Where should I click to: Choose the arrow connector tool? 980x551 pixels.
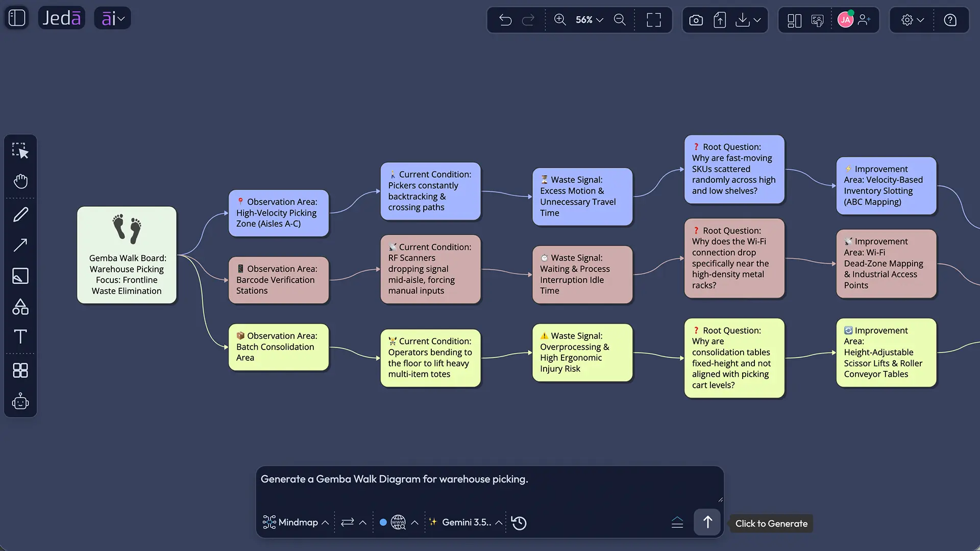click(20, 245)
